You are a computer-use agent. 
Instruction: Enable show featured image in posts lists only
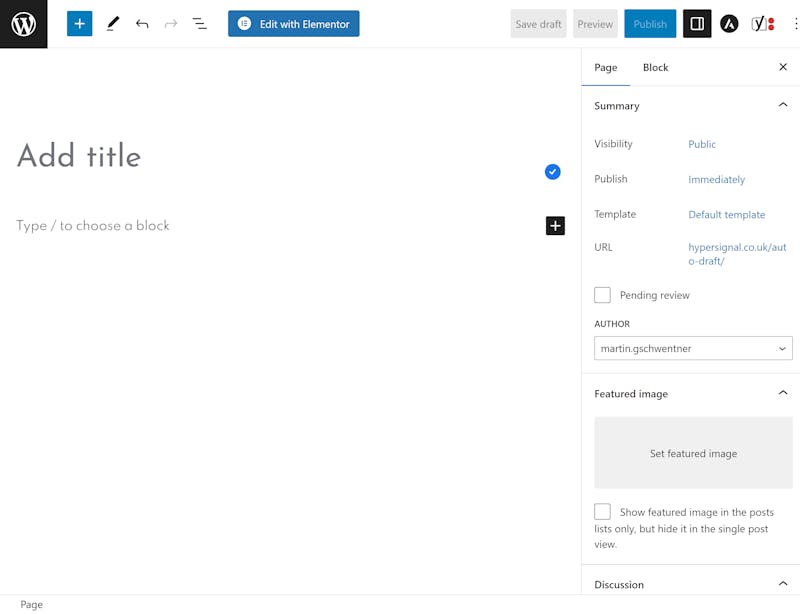[x=602, y=511]
